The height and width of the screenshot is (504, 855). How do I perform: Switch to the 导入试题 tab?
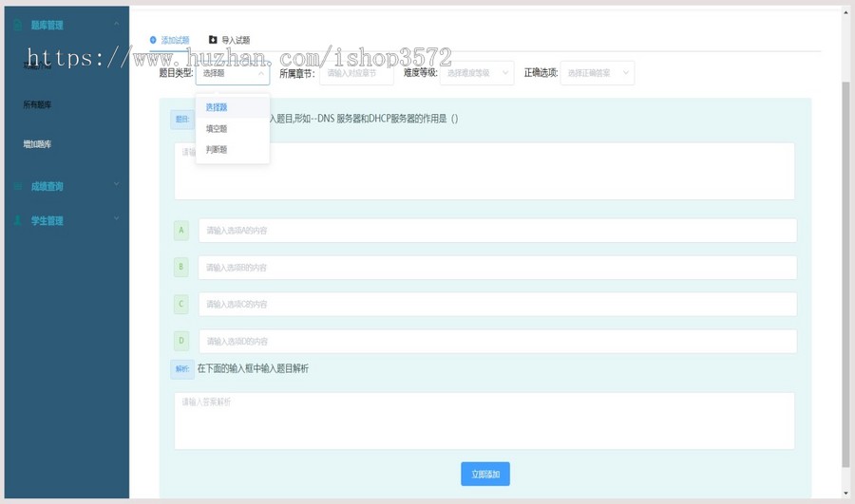click(230, 40)
